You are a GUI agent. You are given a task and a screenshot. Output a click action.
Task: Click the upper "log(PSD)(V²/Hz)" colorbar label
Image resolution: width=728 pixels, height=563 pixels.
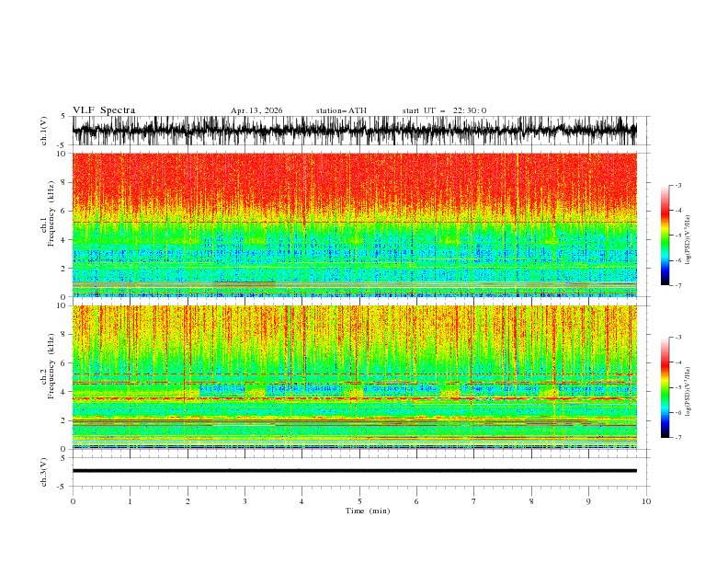pyautogui.click(x=688, y=240)
